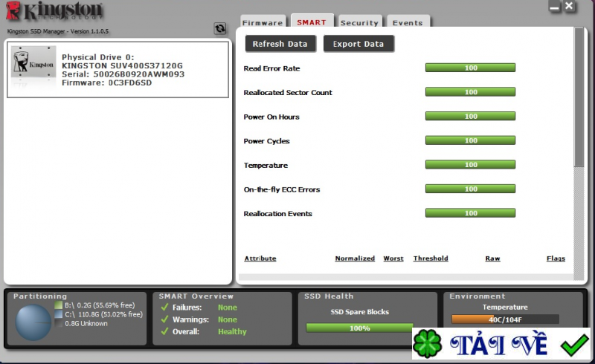595x364 pixels.
Task: Click the SMART panel vertical scrollbar thumb
Action: (579, 97)
